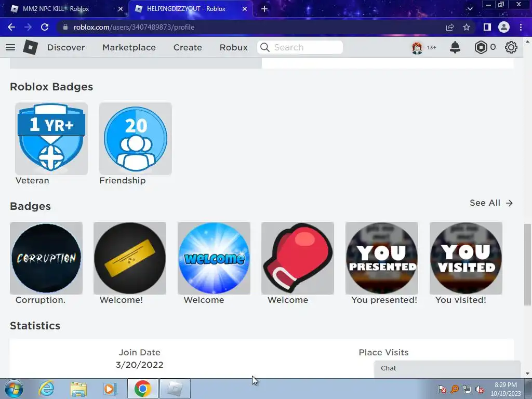The image size is (532, 399).
Task: Open the notifications bell
Action: click(x=455, y=47)
